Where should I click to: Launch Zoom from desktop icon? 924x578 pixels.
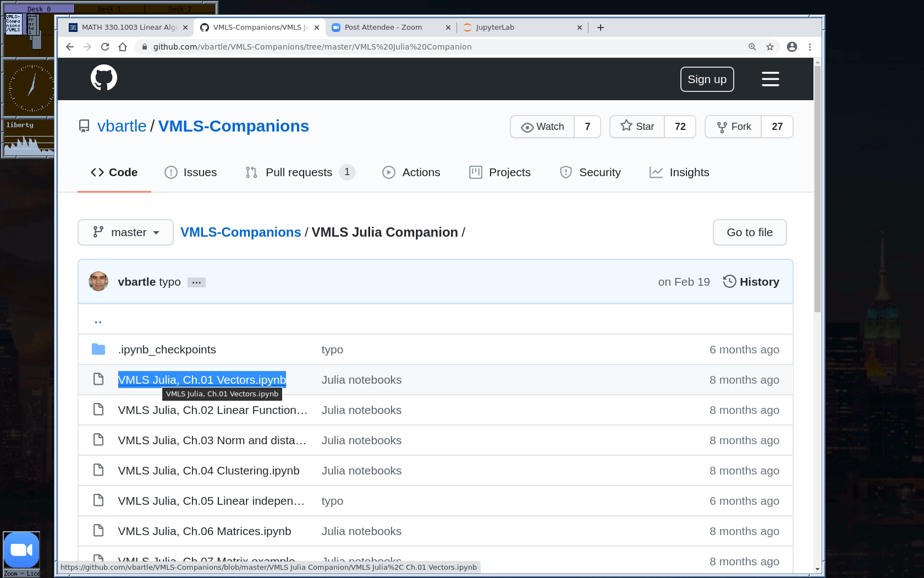coord(21,550)
